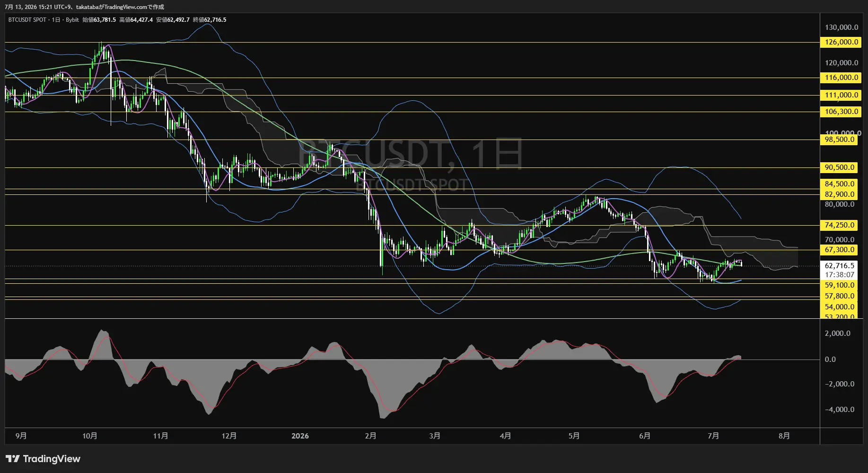Click the BTCUSDT SPOT symbol title

(27, 20)
